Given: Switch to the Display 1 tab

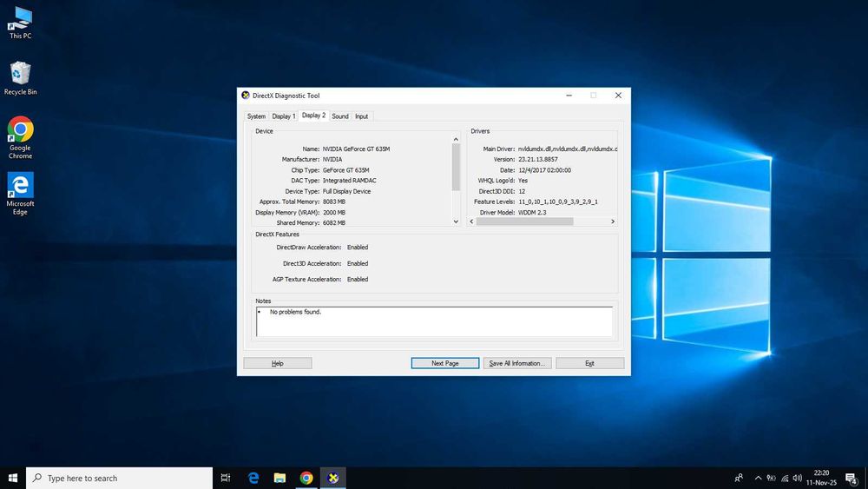Looking at the screenshot, I should click(284, 116).
